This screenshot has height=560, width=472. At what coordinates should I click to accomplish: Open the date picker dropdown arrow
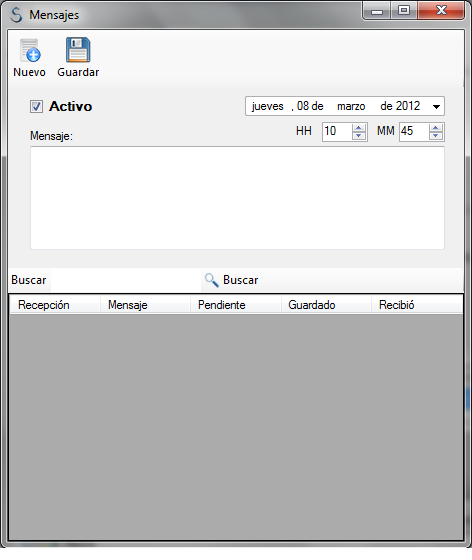point(436,106)
